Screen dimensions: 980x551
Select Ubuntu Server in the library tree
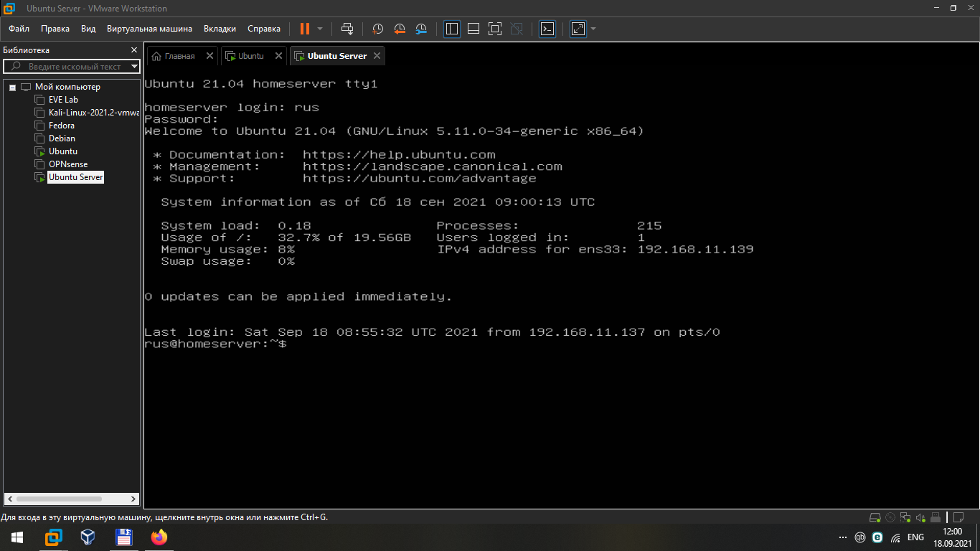coord(75,177)
